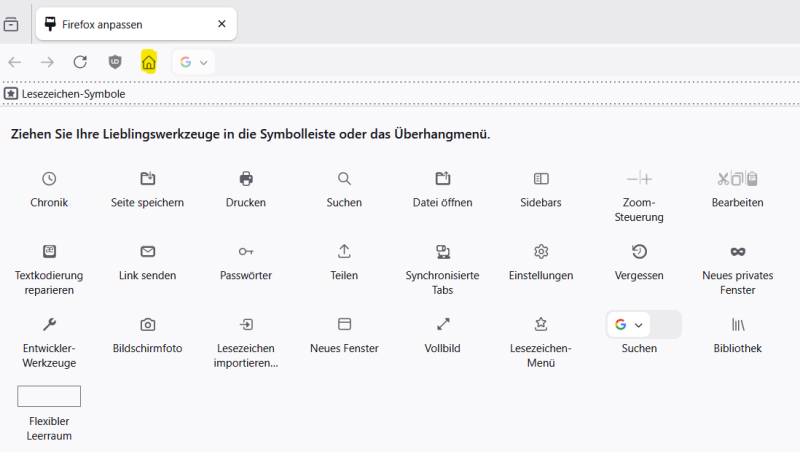
Task: Click the uBlock shield icon in toolbar
Action: click(115, 62)
